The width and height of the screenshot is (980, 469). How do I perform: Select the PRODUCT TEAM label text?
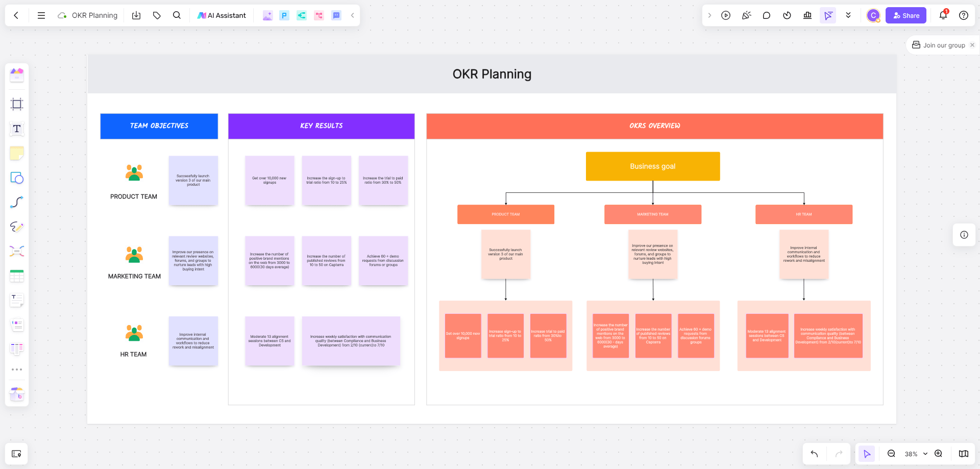(x=134, y=196)
